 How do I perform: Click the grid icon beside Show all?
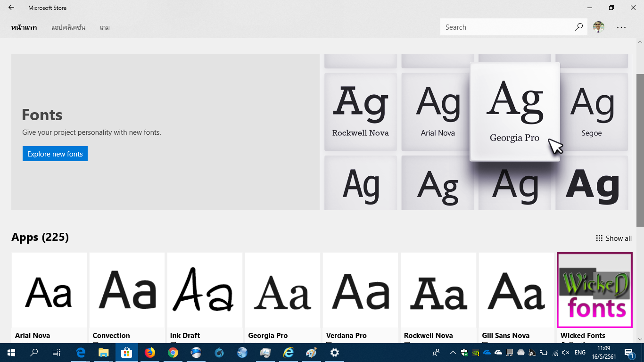(x=599, y=238)
